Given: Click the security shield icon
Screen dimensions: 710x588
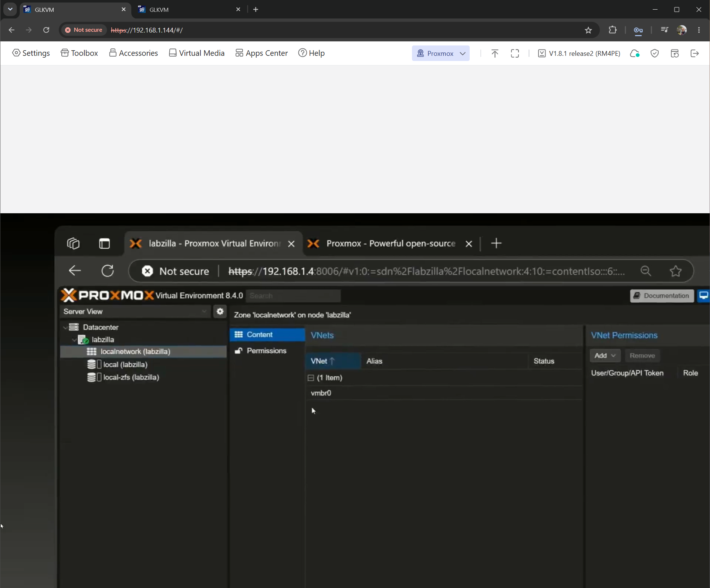Looking at the screenshot, I should (x=655, y=54).
